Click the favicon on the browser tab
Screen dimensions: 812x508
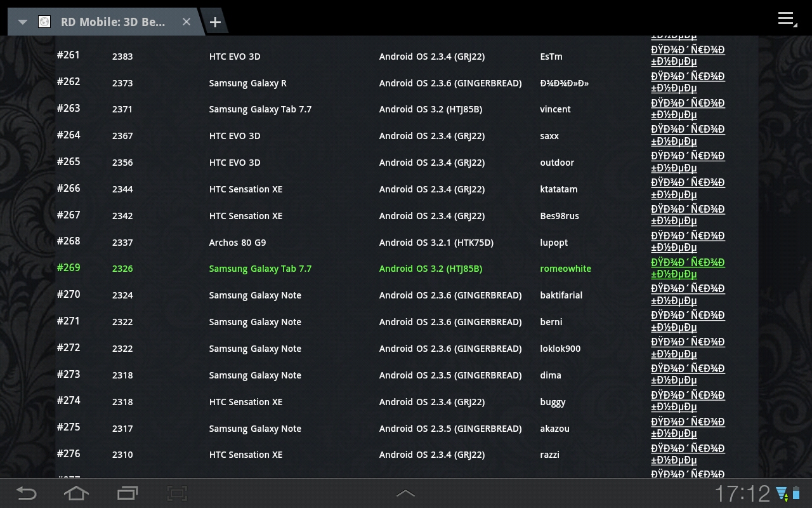tap(44, 22)
